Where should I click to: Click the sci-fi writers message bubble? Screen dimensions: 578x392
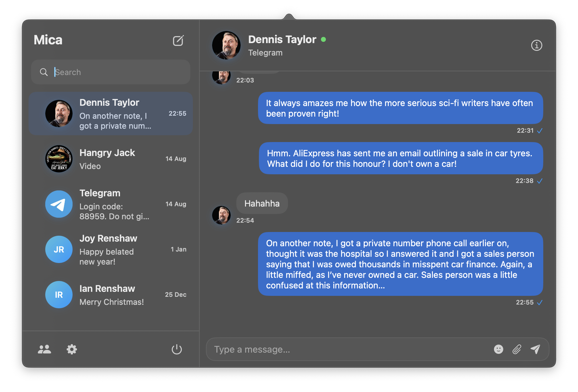coord(401,108)
